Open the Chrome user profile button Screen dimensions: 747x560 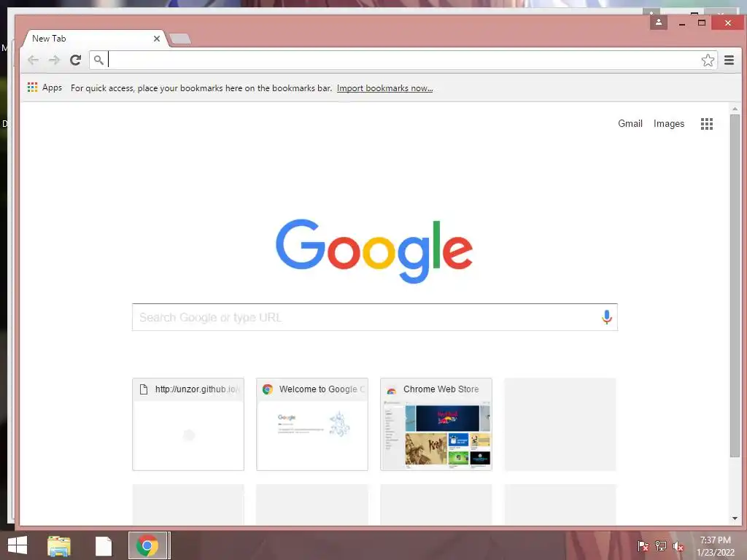pos(659,23)
